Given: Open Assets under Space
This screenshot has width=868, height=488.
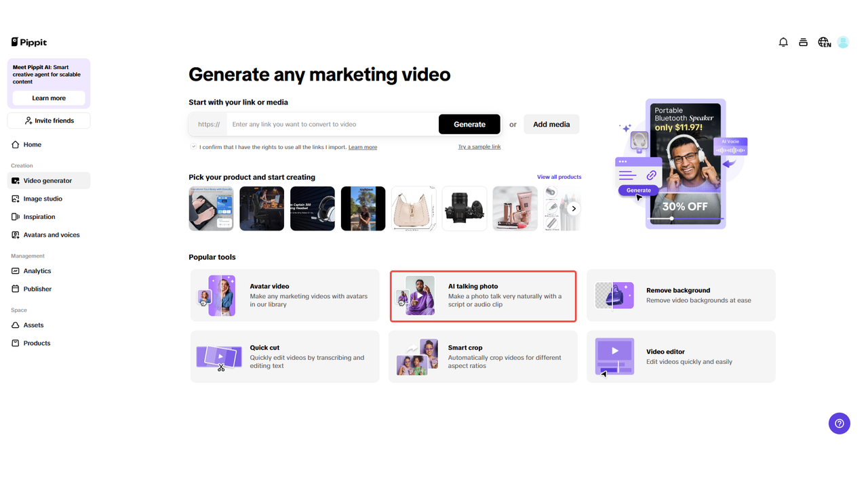Looking at the screenshot, I should tap(49, 325).
